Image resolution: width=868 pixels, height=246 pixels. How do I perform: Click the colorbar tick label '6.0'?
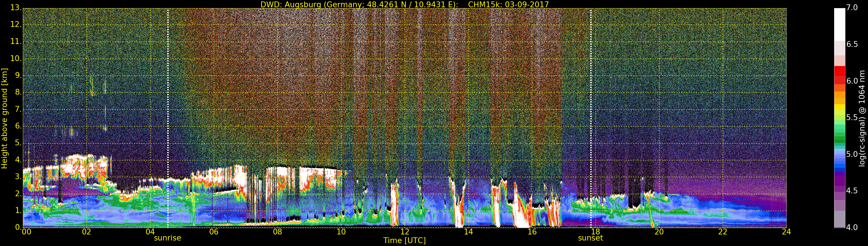point(852,81)
